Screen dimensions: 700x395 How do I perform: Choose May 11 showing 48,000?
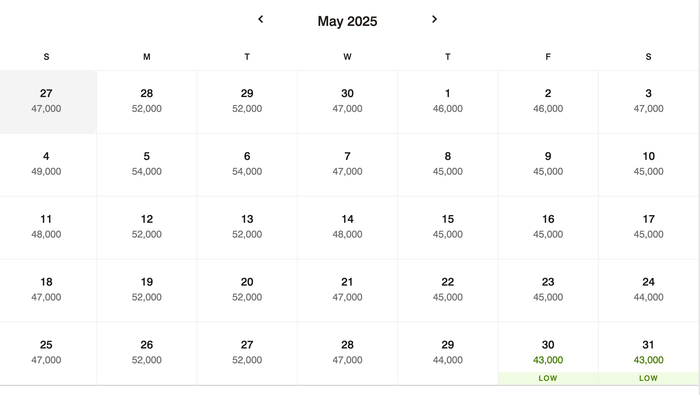click(48, 228)
